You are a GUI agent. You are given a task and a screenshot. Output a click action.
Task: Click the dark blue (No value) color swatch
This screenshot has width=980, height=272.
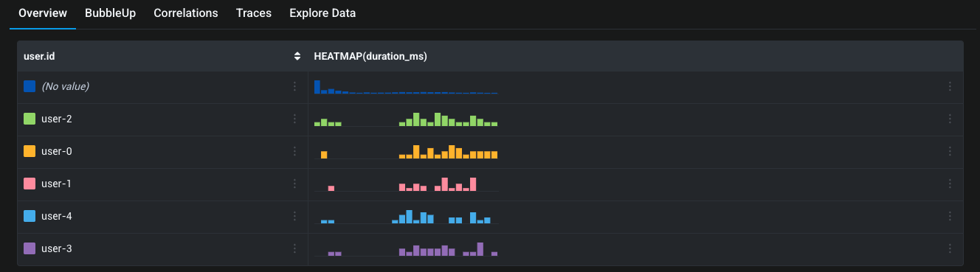[x=30, y=86]
